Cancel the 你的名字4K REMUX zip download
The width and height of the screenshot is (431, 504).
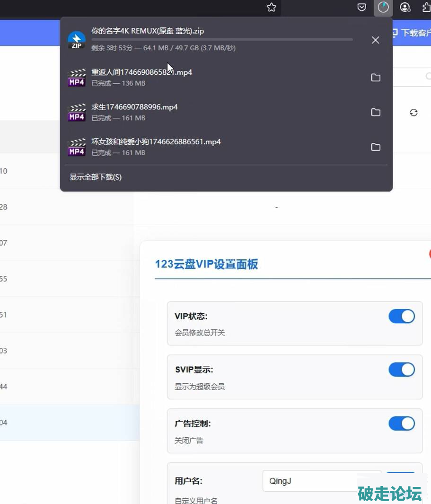(375, 40)
